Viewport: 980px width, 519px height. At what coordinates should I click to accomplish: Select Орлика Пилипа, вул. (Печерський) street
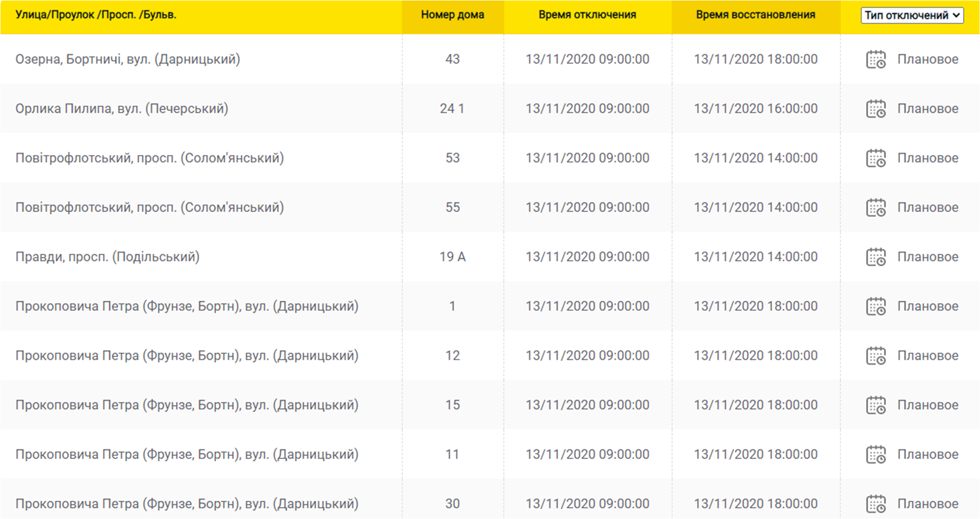(121, 109)
